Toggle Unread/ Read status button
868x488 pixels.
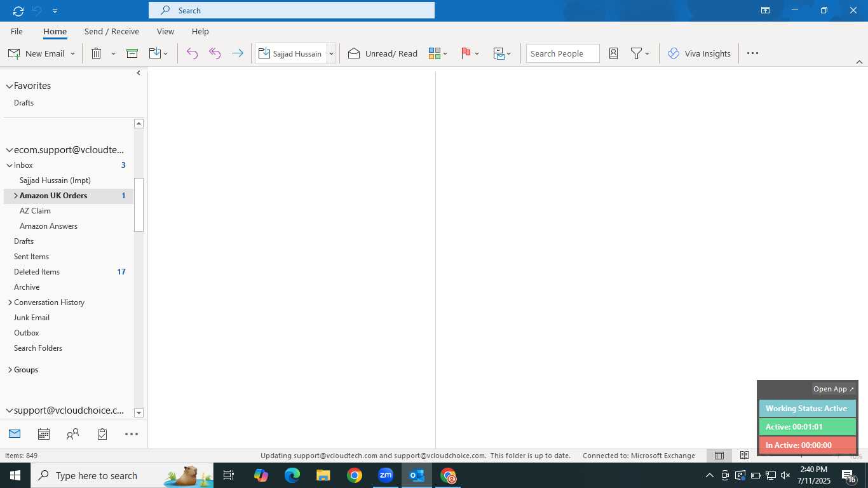(x=383, y=53)
